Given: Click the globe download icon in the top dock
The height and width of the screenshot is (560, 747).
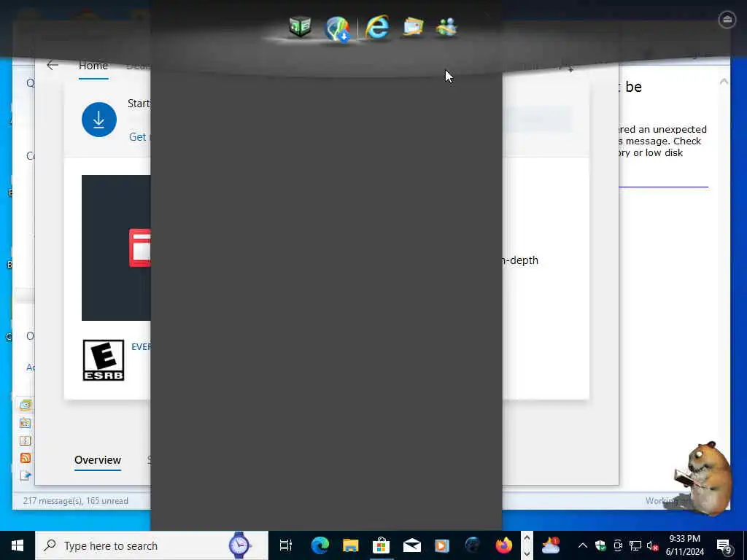Looking at the screenshot, I should tap(337, 28).
